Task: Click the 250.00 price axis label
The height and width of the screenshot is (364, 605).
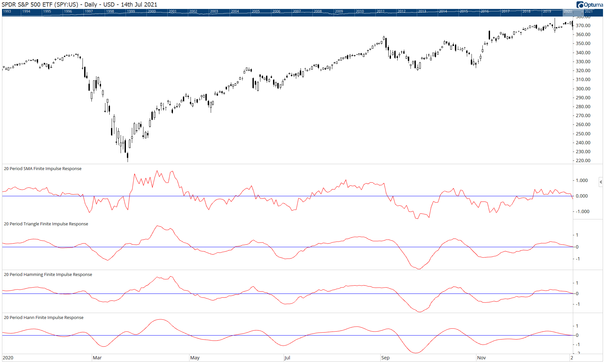Action: [x=583, y=134]
